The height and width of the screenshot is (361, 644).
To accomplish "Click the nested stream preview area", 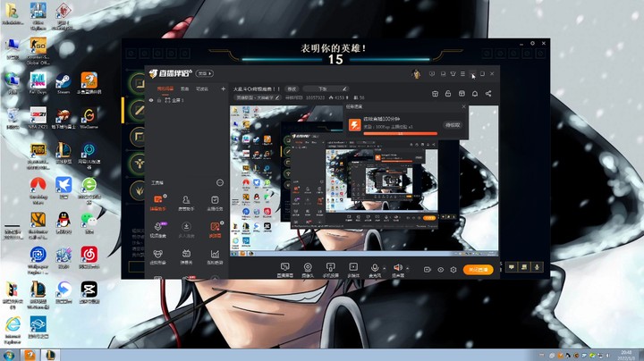I will pyautogui.click(x=363, y=180).
